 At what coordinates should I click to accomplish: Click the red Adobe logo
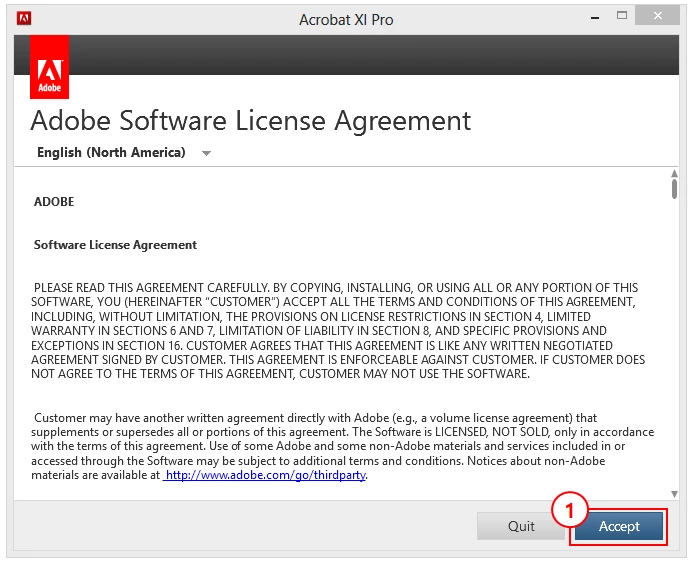(50, 67)
